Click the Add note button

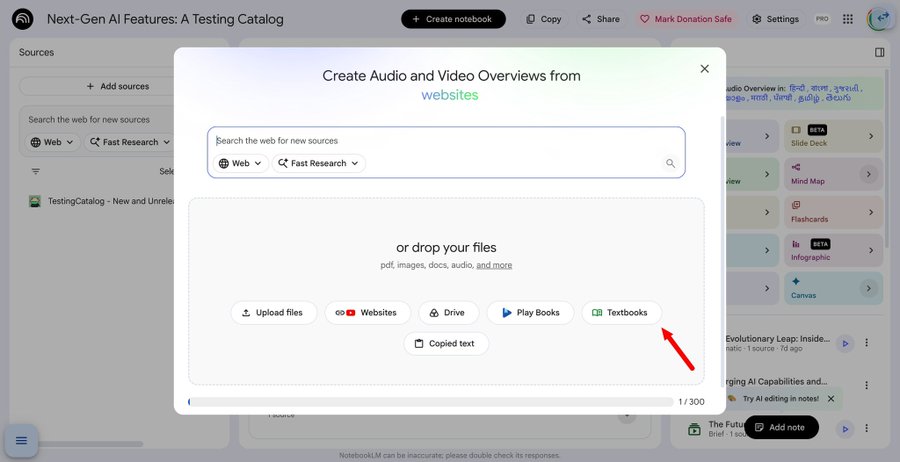[x=781, y=427]
